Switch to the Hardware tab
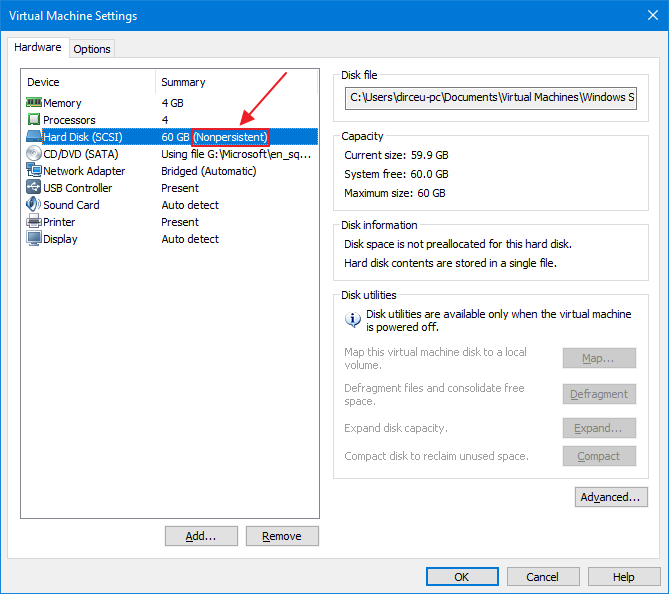The image size is (669, 594). [38, 47]
